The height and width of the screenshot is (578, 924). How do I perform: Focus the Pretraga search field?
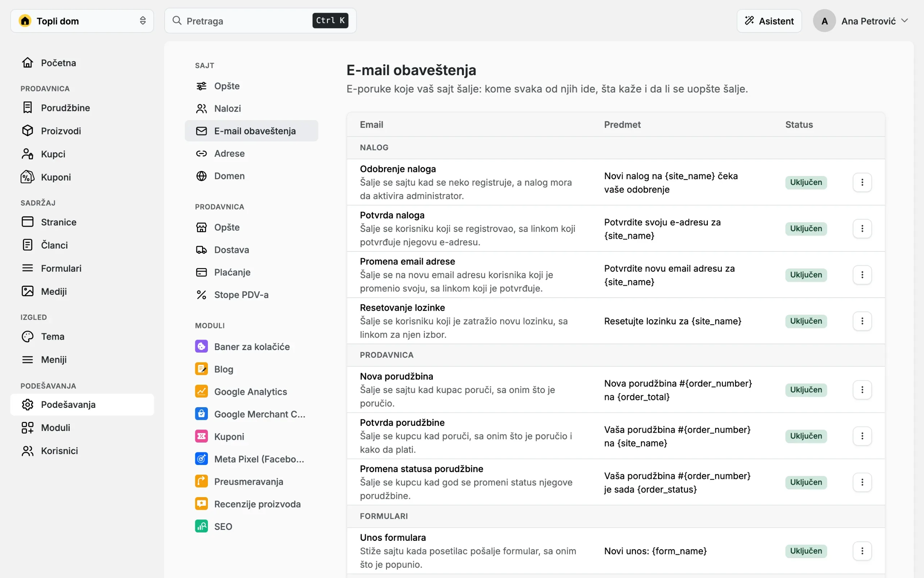pyautogui.click(x=260, y=21)
